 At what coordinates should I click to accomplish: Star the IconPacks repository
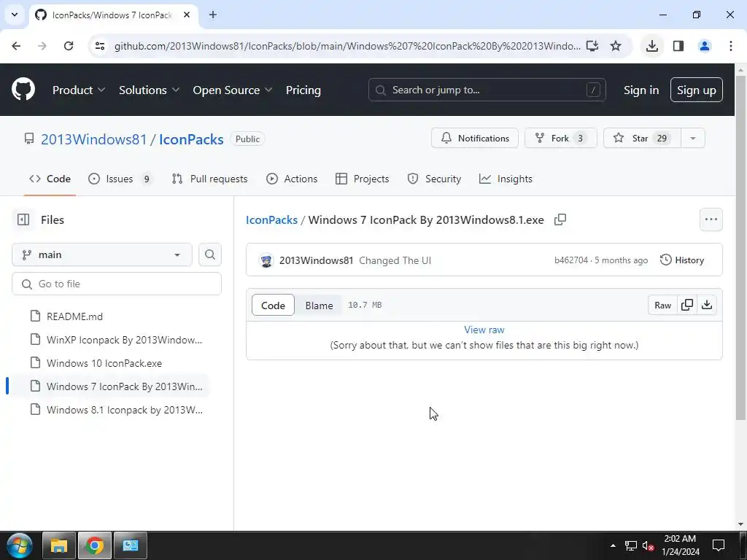(x=642, y=138)
